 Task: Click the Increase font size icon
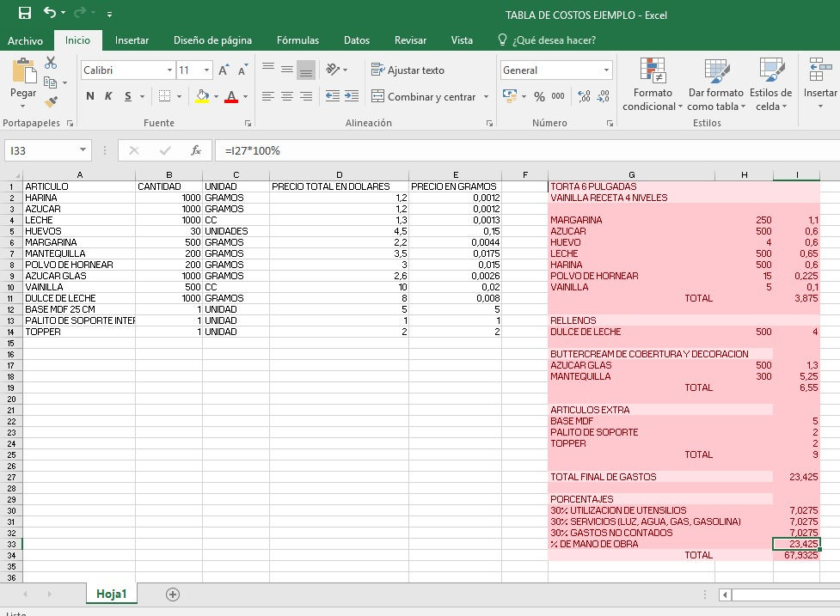[x=224, y=70]
